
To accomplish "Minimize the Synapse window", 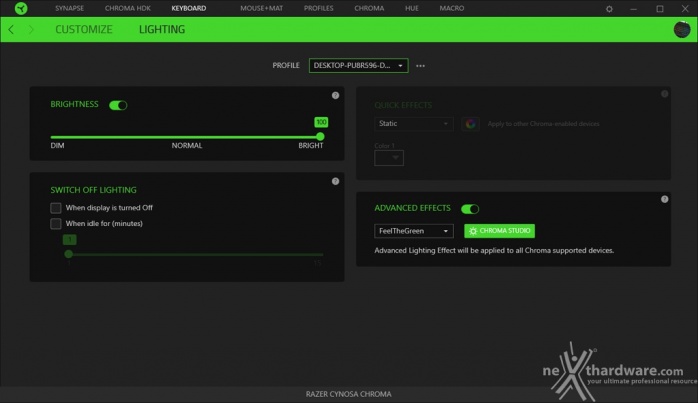I will (x=633, y=8).
